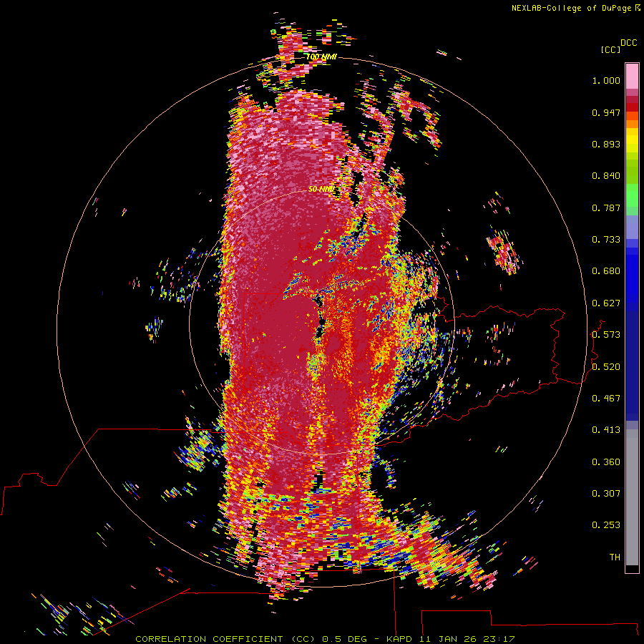Click the 0.947 scale value
Viewport: 644px width, 644px height.
[606, 112]
